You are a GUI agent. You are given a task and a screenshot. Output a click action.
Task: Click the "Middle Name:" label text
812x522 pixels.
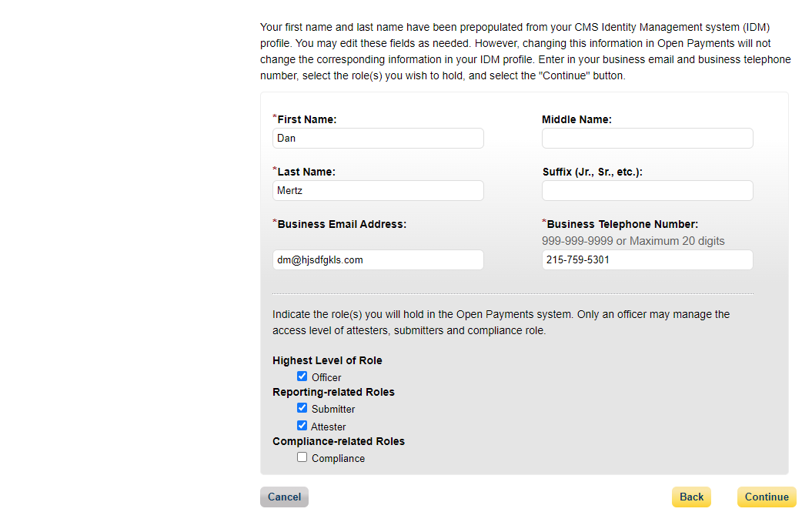tap(576, 120)
